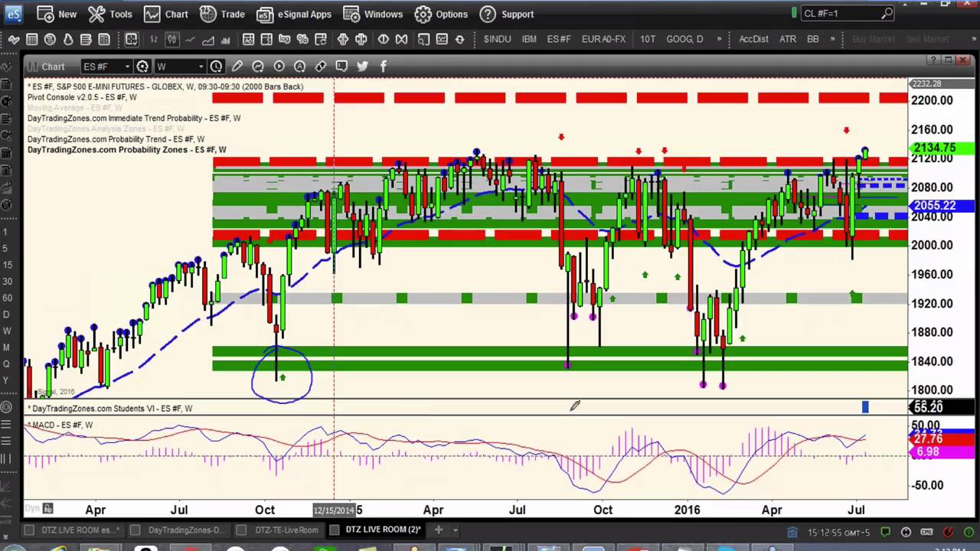This screenshot has width=980, height=551.
Task: Select the pencil drawing tool
Action: pos(237,67)
